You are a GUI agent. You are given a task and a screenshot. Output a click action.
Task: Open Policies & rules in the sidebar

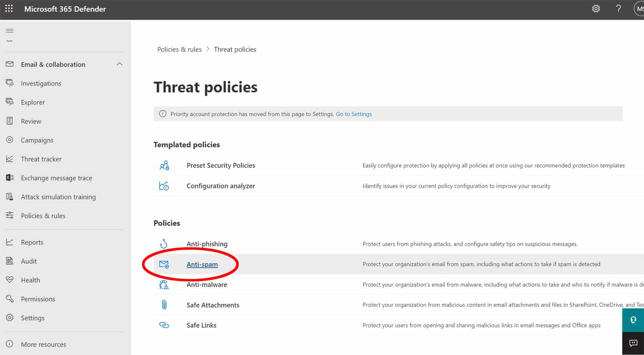click(x=43, y=215)
